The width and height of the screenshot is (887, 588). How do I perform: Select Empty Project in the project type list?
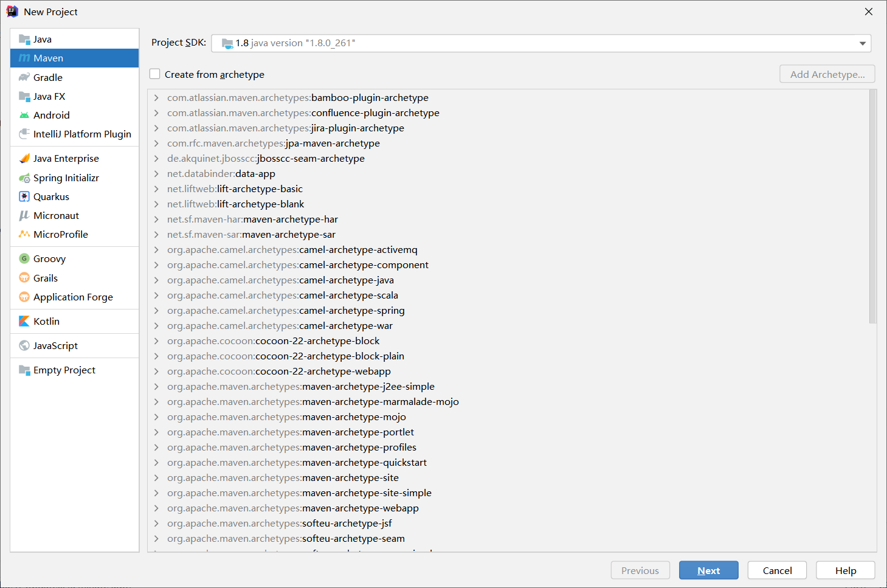(64, 370)
